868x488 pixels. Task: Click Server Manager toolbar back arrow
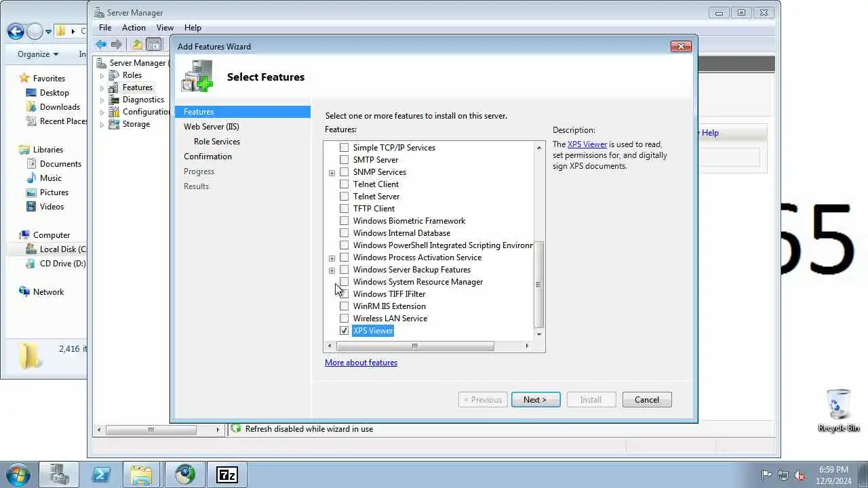(x=101, y=45)
